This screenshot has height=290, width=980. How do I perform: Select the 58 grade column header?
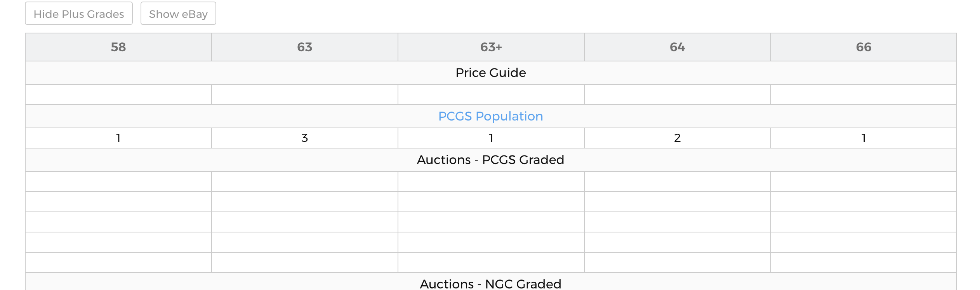tap(118, 47)
